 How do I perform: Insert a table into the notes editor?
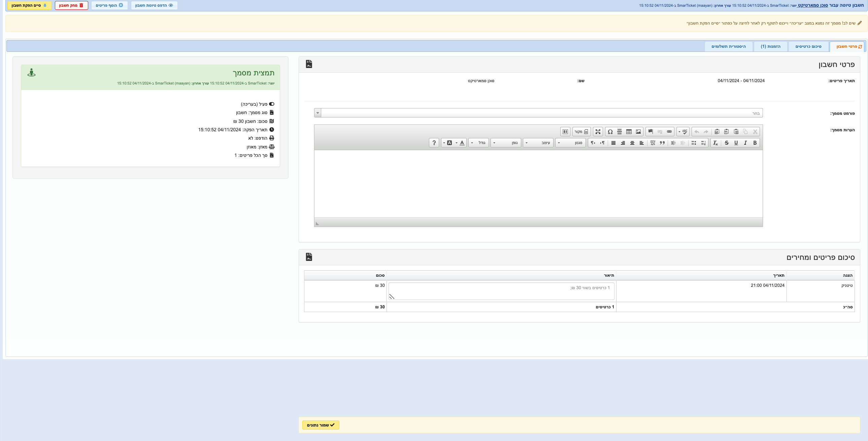(x=629, y=132)
